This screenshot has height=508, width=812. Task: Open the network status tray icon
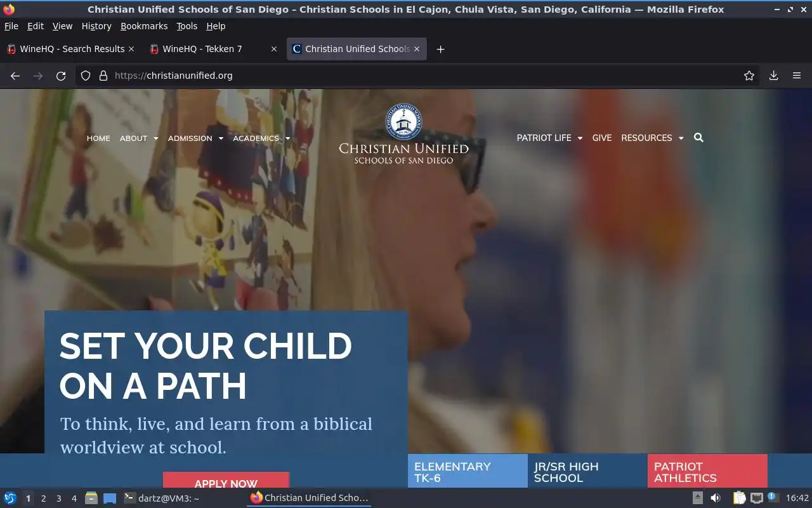[x=756, y=498]
